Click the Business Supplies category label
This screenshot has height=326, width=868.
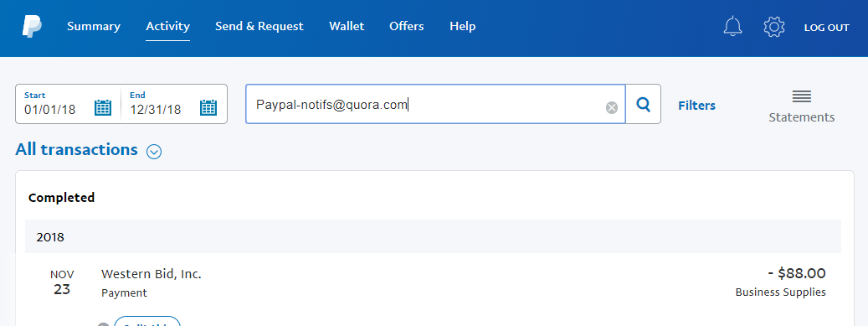(x=781, y=292)
